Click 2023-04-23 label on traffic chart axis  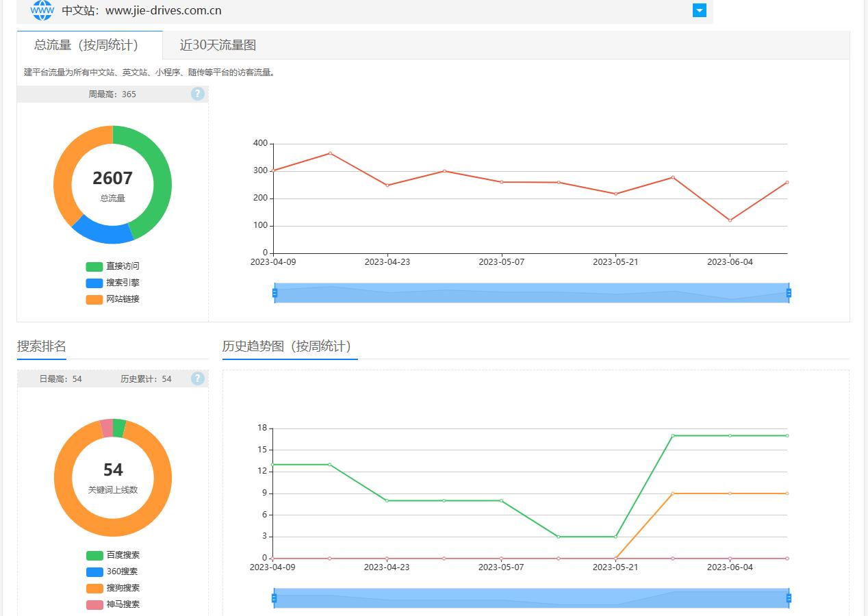(387, 262)
